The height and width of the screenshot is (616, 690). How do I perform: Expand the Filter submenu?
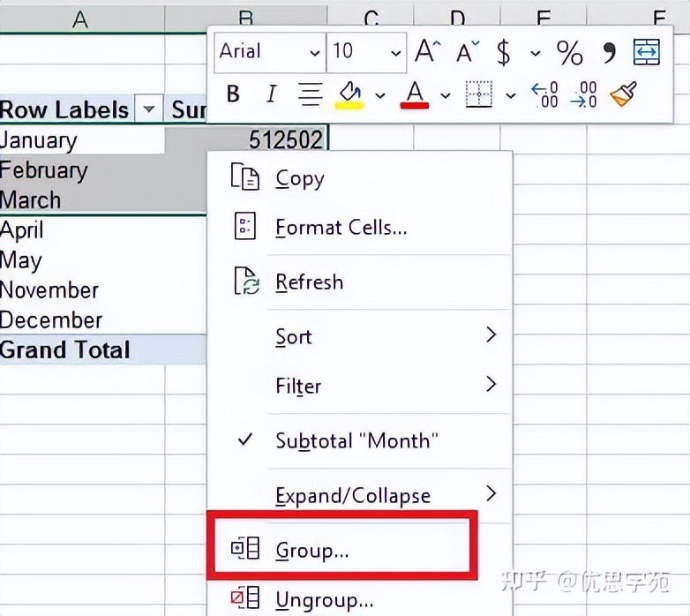[359, 386]
